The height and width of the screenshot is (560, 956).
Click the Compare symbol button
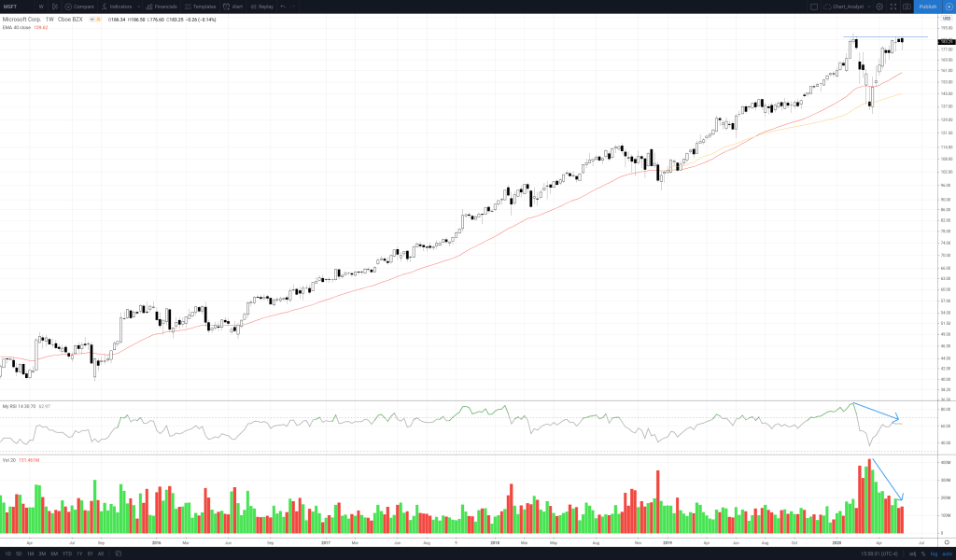pyautogui.click(x=79, y=7)
